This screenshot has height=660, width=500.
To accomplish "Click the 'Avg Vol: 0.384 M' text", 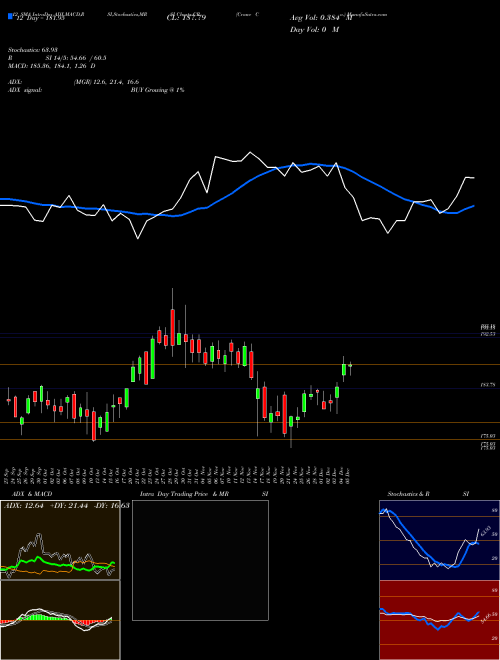I will 321,18.
